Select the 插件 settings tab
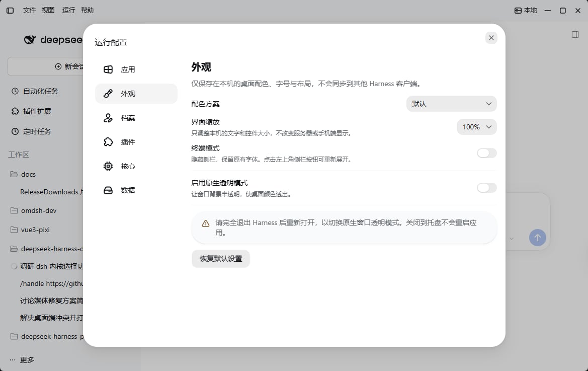Viewport: 588px width, 371px height. click(x=136, y=142)
